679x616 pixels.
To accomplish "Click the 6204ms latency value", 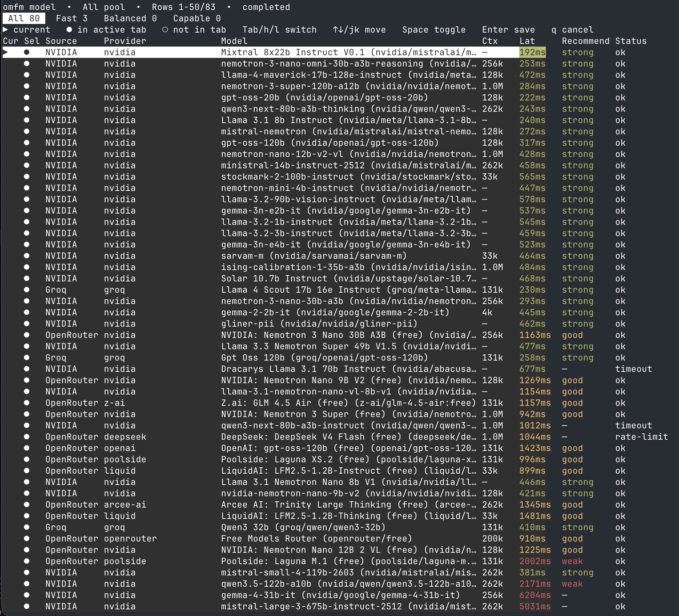I will click(535, 595).
